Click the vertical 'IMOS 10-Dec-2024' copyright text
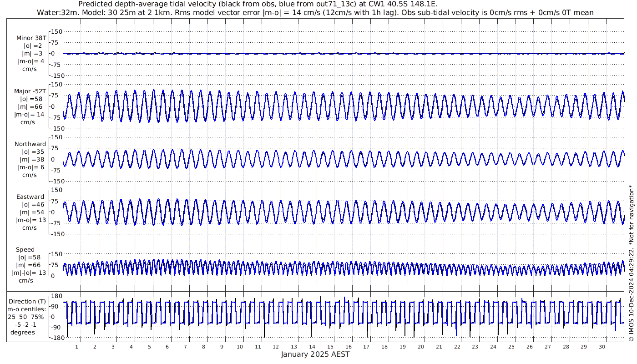Viewport: 637px width, 364px height. [x=631, y=263]
